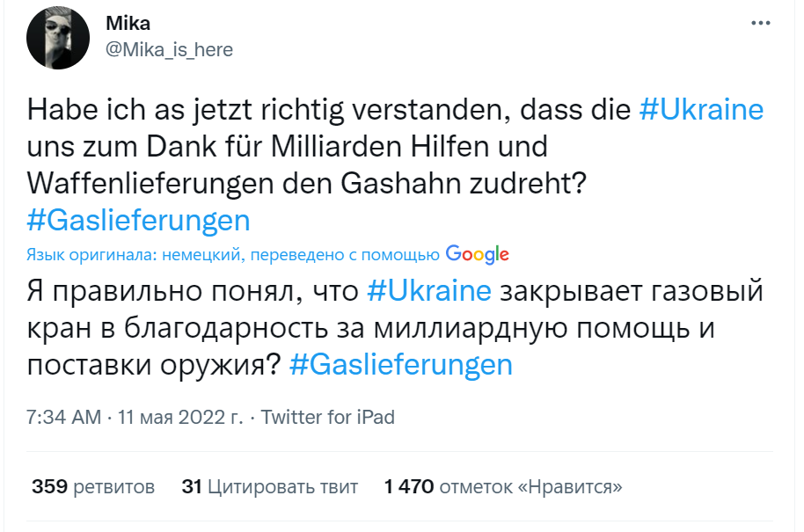Click the Google logo in translation note
Screen dimensions: 804x532
point(478,254)
